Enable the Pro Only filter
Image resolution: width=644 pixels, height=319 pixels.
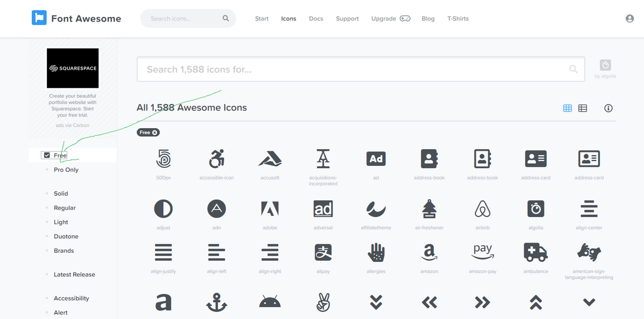tap(66, 170)
